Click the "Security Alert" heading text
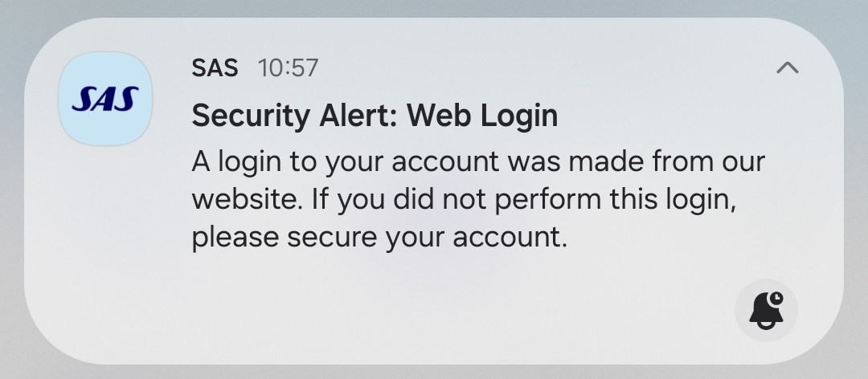Viewport: 868px width, 379px height. pos(295,116)
